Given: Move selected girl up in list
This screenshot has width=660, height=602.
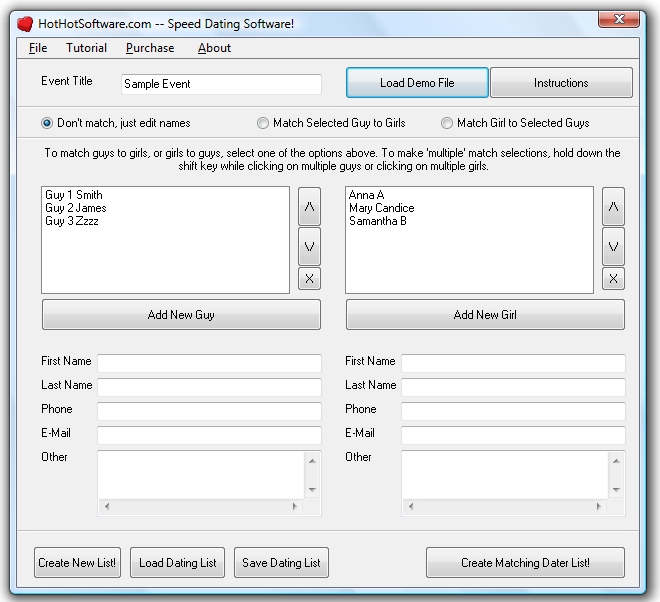Looking at the screenshot, I should click(x=614, y=207).
